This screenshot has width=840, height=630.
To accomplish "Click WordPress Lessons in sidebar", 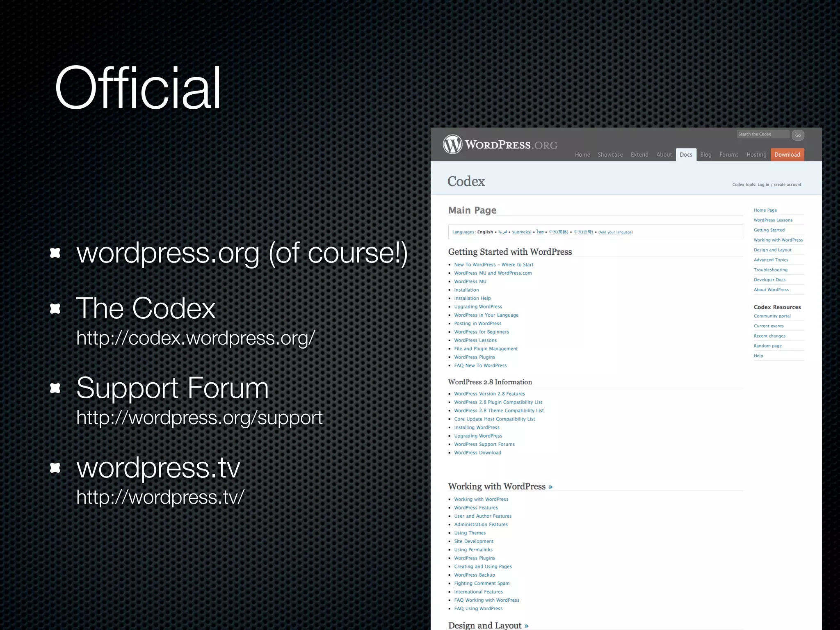I will pyautogui.click(x=773, y=220).
